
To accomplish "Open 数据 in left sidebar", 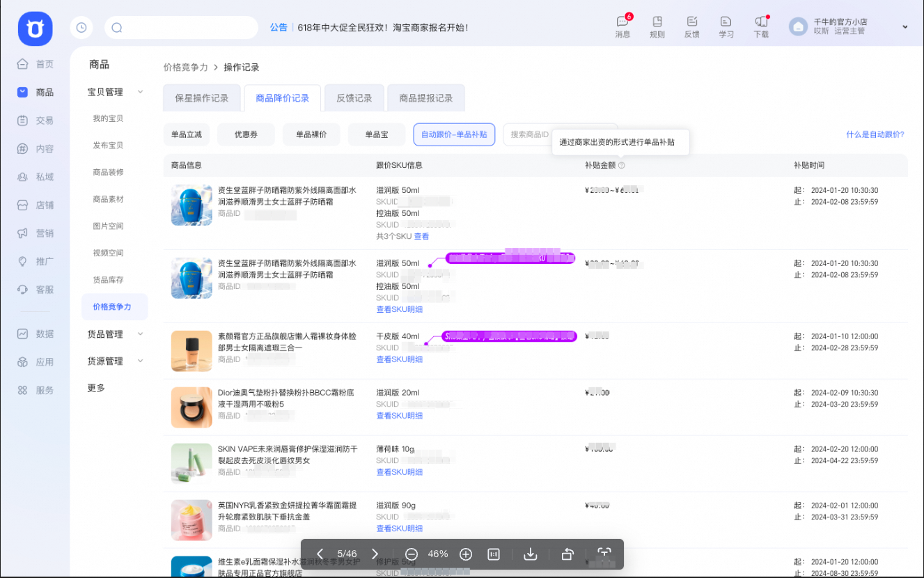I will (x=35, y=334).
